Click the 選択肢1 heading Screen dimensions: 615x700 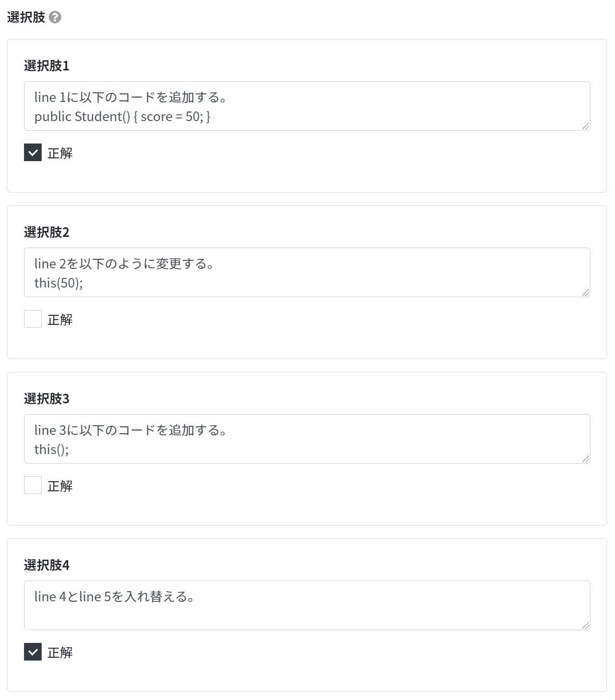coord(46,66)
